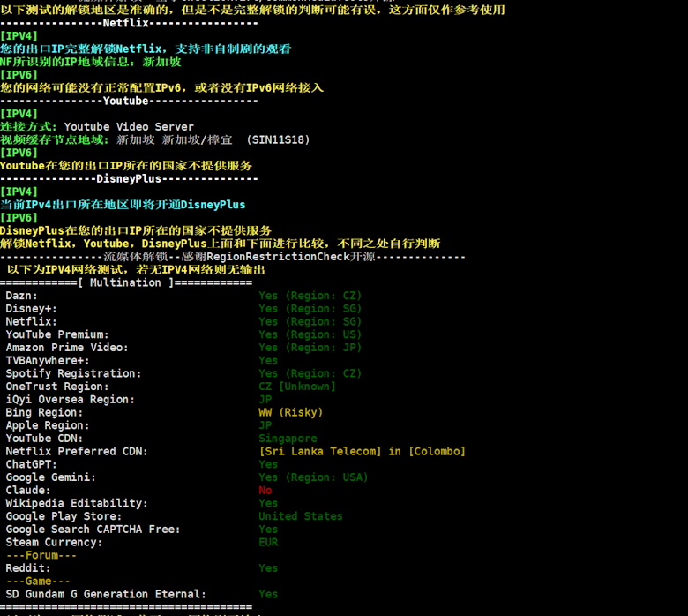Click Disney+ result 'Yes (Region: SG)'
Viewport: 688px width, 616px height.
click(x=310, y=309)
